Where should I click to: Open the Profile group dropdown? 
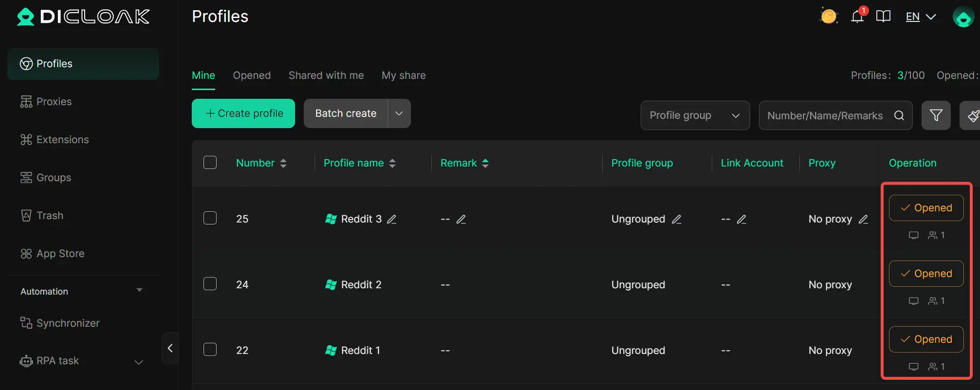(695, 115)
